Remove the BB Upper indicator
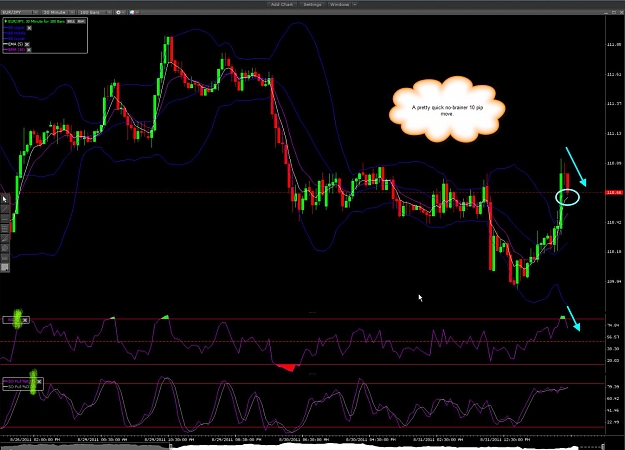Viewport: 625px width, 450px height. tap(29, 28)
